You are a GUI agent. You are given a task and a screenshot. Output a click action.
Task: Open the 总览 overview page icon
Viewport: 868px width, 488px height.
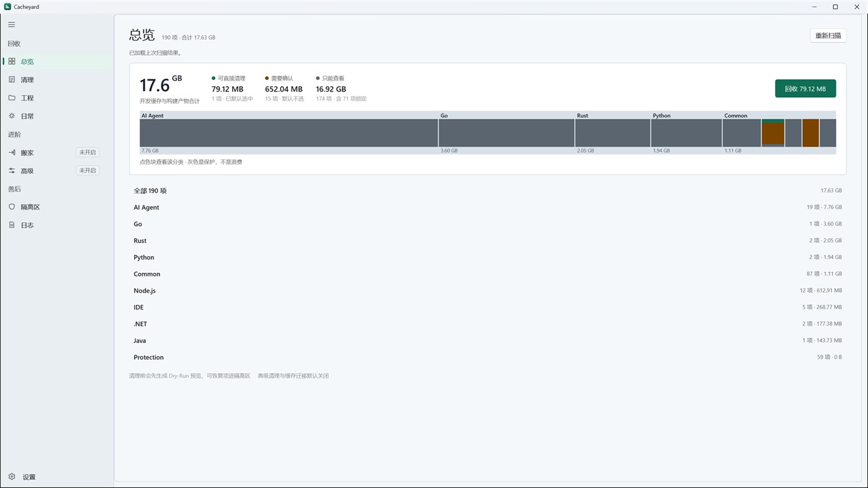point(12,61)
